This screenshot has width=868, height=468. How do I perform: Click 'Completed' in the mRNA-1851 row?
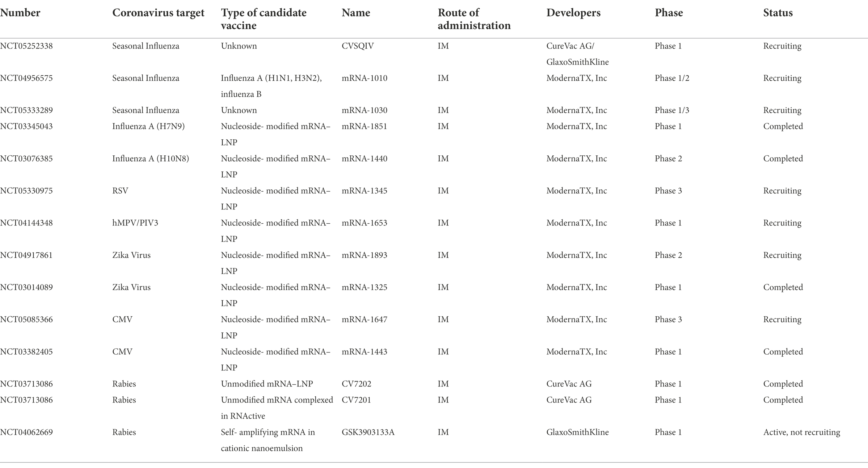[783, 126]
